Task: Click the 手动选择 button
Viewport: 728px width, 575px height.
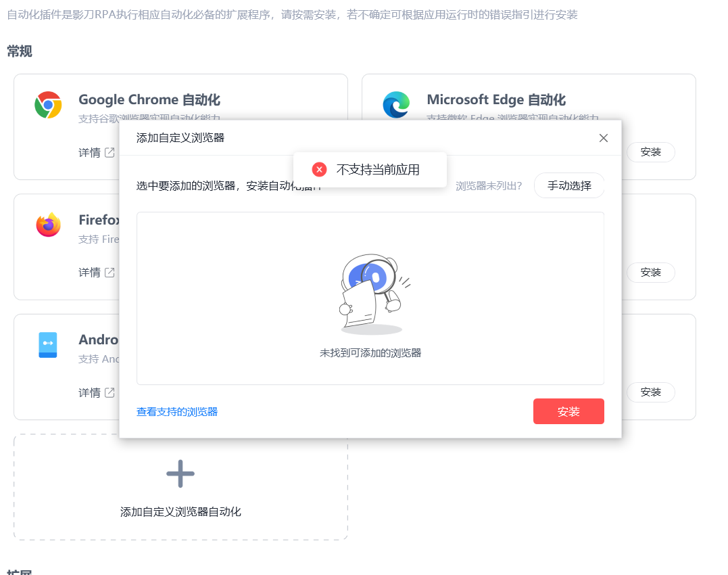Action: click(569, 186)
